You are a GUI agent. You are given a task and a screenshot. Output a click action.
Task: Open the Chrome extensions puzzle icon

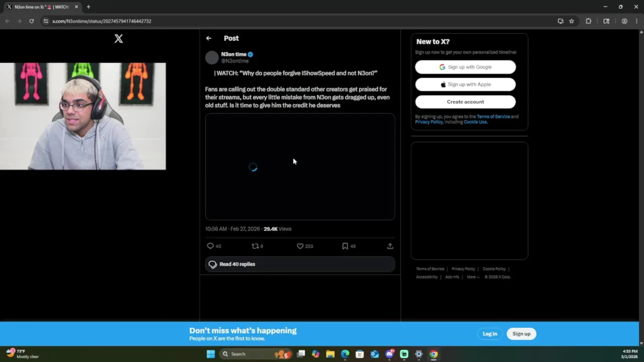coord(588,21)
